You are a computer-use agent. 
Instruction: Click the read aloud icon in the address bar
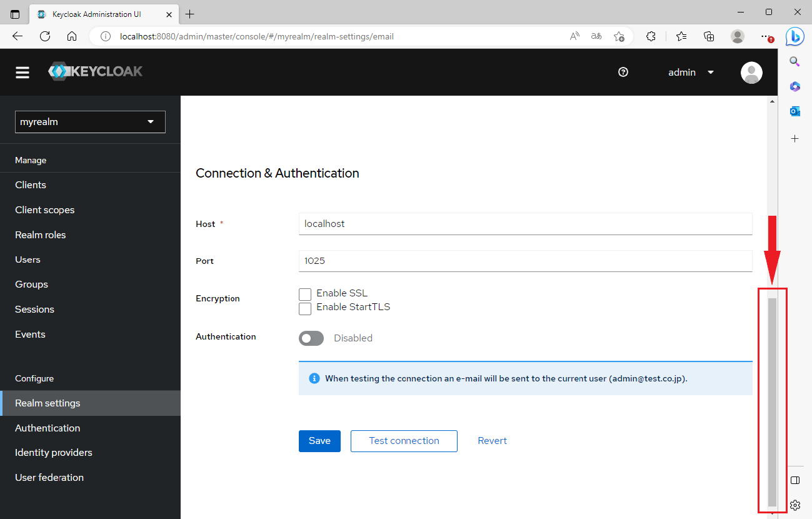(574, 36)
